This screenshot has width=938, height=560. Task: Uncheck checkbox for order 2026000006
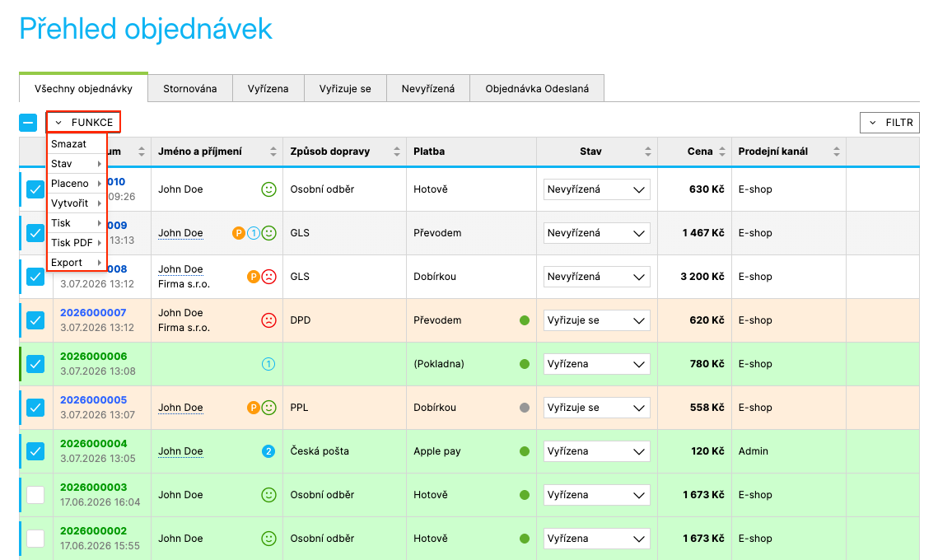tap(35, 364)
